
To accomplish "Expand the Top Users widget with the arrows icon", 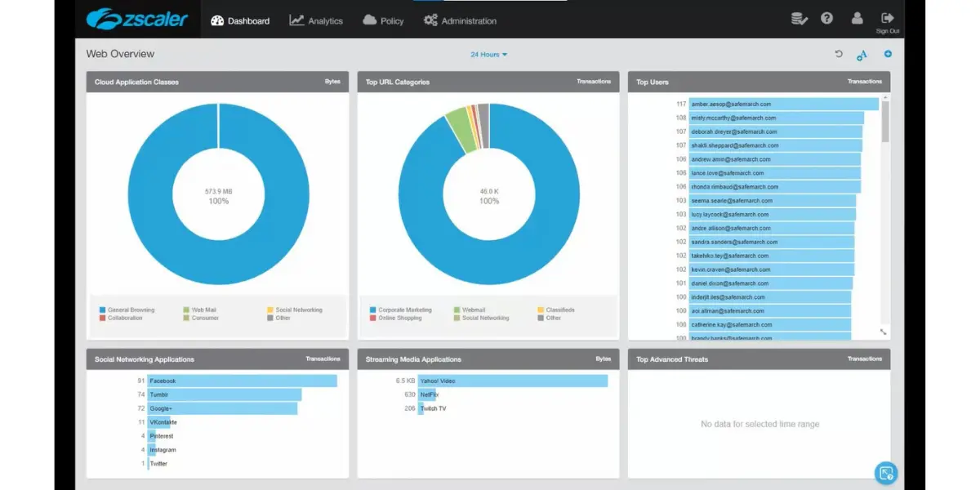I will (x=884, y=332).
